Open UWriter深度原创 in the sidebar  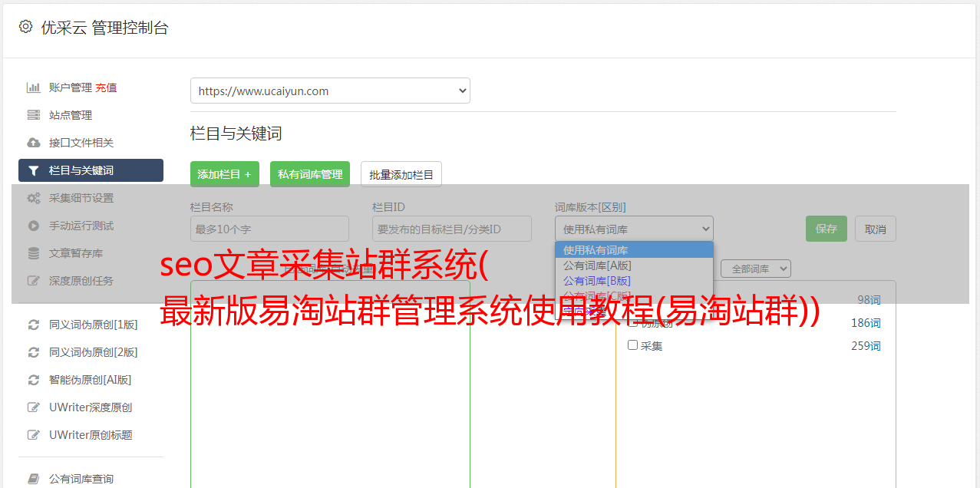pos(91,407)
